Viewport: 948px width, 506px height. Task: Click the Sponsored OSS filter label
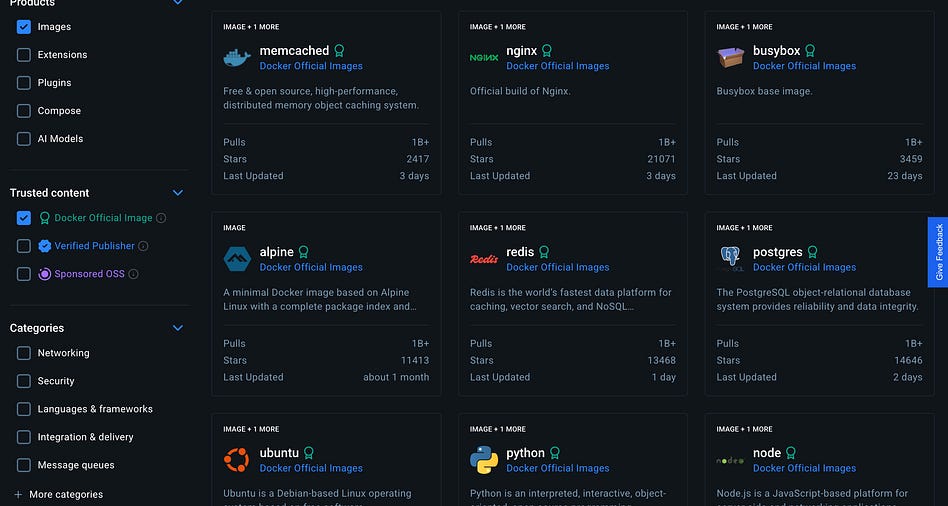click(x=89, y=274)
